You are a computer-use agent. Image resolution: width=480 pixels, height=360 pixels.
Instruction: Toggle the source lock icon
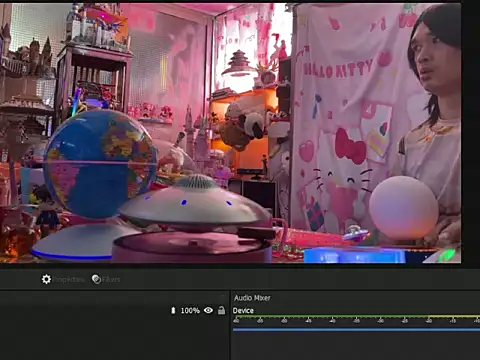221,310
